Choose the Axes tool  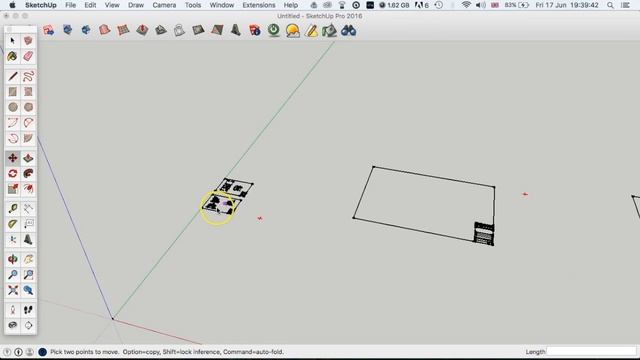click(13, 240)
